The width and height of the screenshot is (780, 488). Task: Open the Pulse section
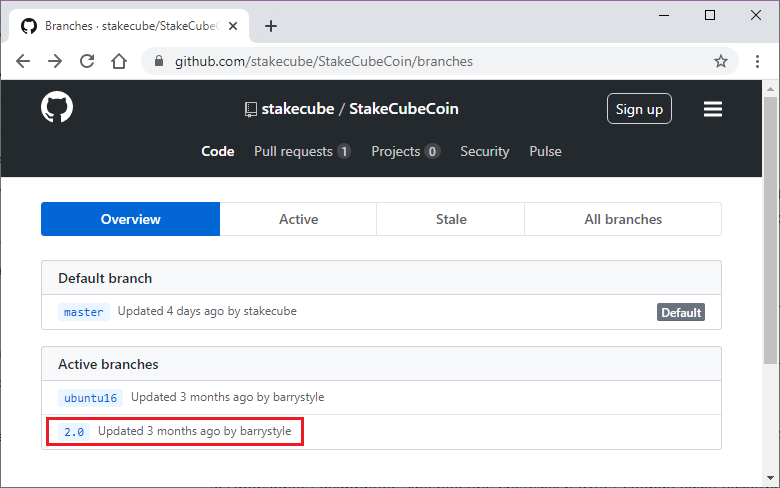(545, 151)
